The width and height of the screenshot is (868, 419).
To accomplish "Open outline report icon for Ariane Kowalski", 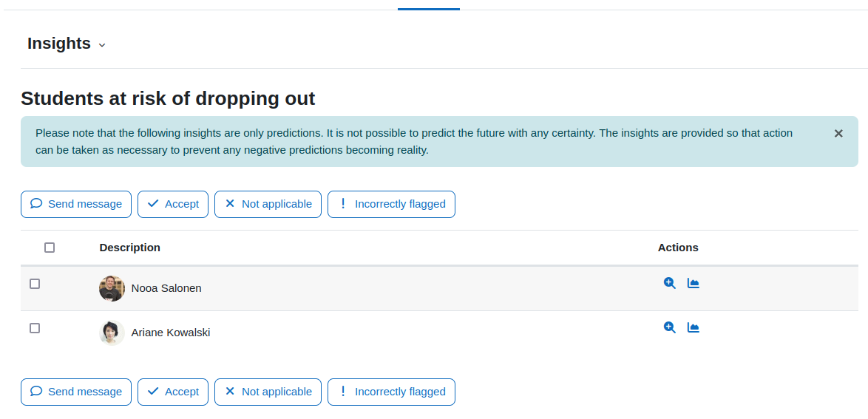I will (693, 327).
